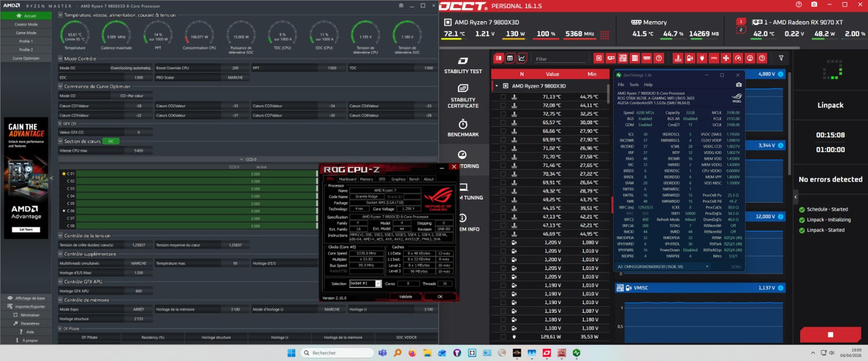Open CPU-Z Socket #1 selection dropdown
Viewport: 868px width, 361px height.
[378, 284]
